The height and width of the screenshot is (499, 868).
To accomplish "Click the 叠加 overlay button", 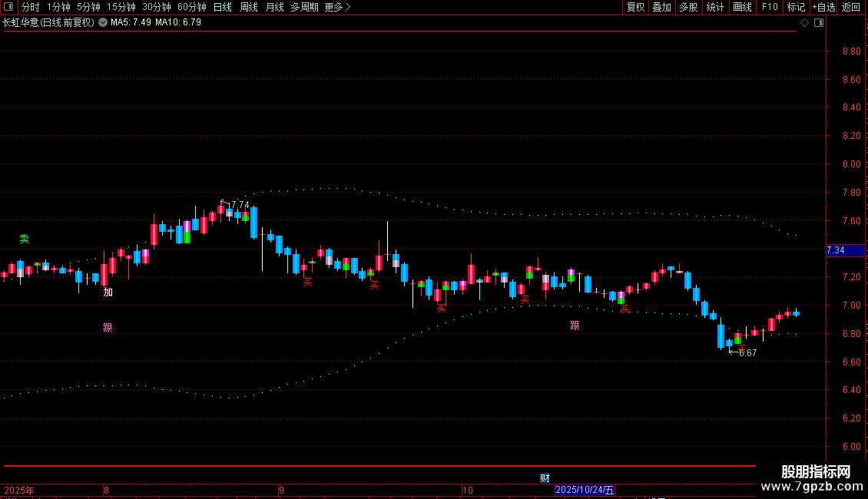I will pos(662,7).
